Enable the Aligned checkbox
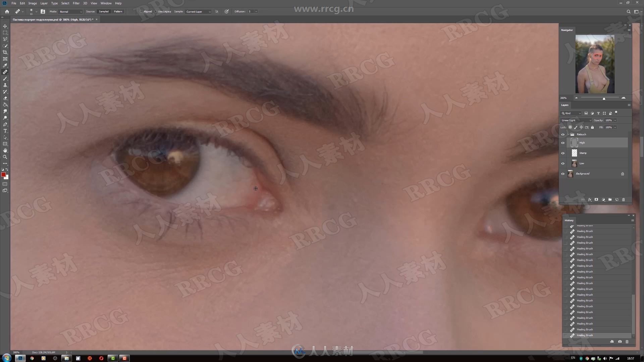Screen dimensions: 644x362 (141, 11)
